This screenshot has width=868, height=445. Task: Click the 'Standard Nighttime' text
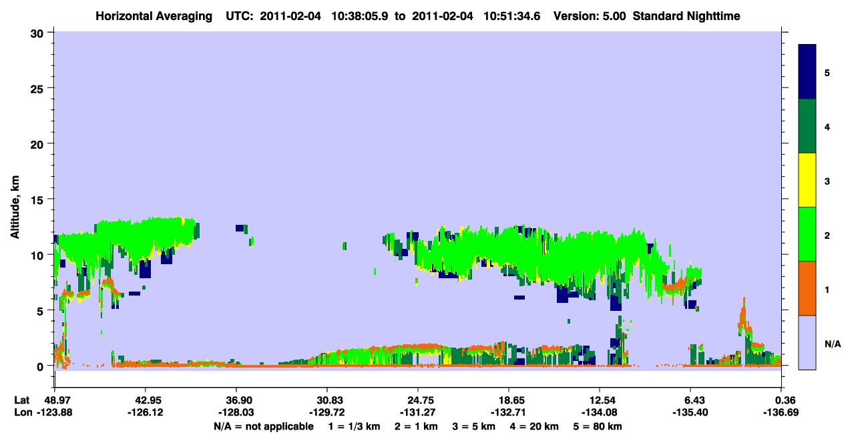[686, 15]
